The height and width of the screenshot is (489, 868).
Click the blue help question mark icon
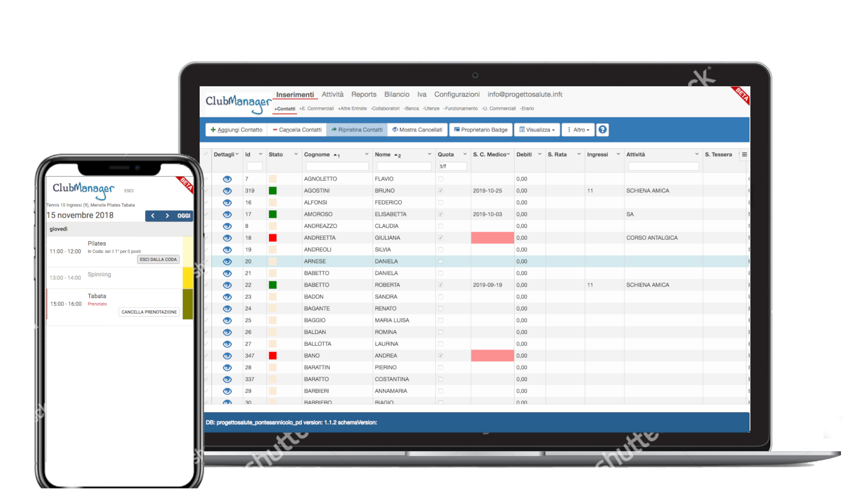click(602, 130)
